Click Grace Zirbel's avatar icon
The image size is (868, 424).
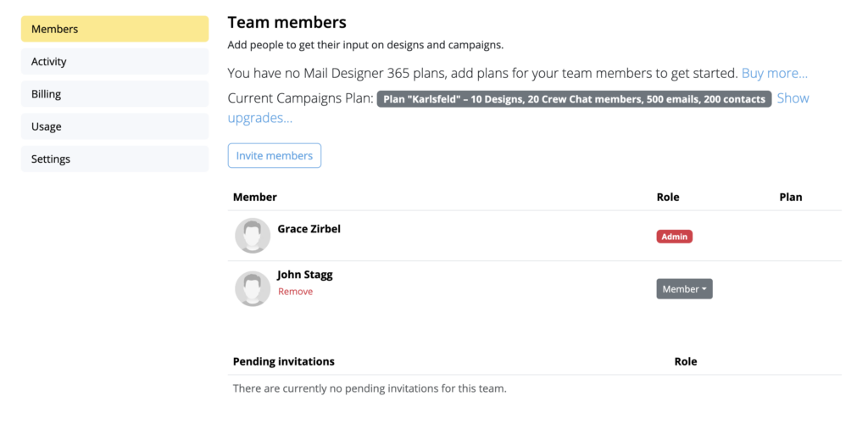[253, 235]
